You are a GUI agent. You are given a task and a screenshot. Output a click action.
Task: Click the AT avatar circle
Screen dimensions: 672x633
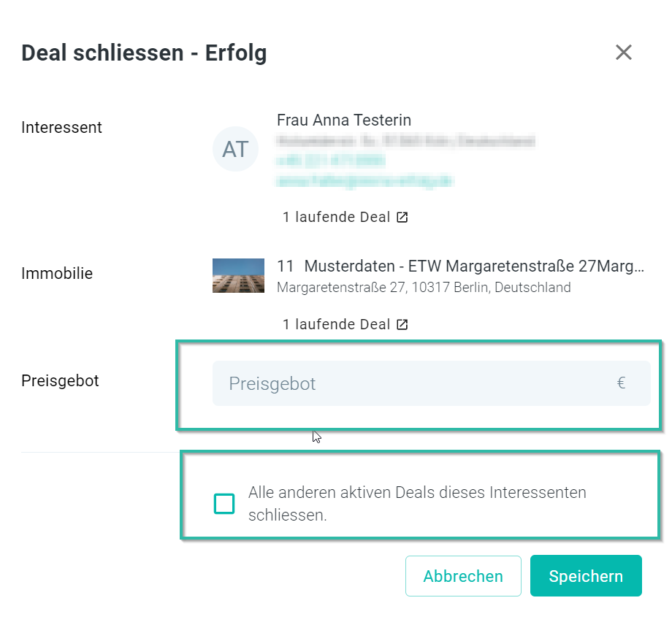pyautogui.click(x=235, y=149)
